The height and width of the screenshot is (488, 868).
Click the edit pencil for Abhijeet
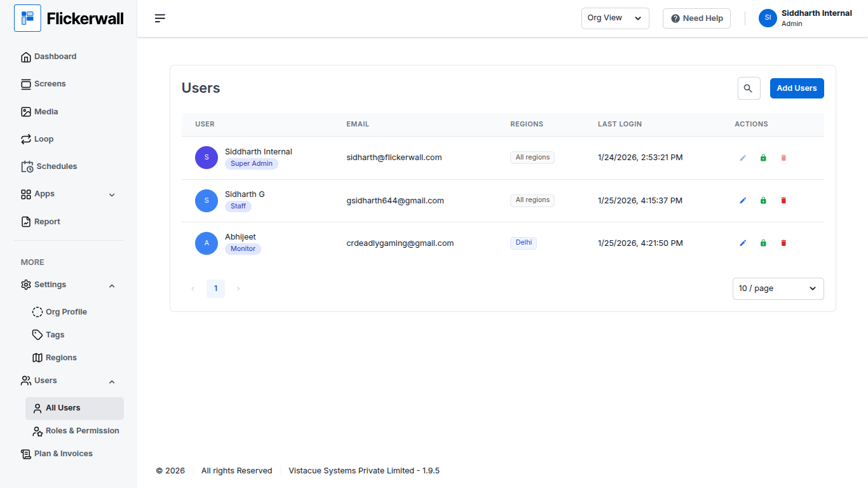click(743, 243)
